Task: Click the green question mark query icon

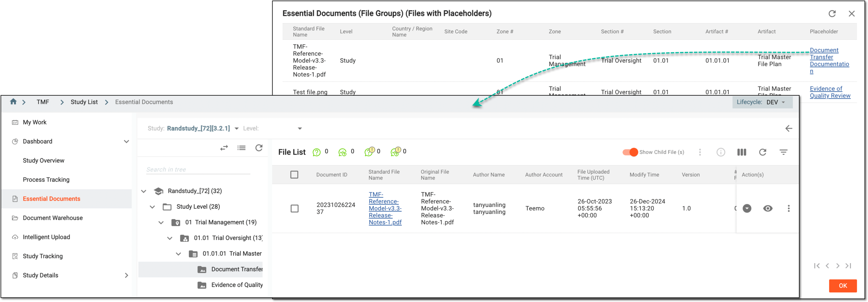Action: tap(316, 152)
